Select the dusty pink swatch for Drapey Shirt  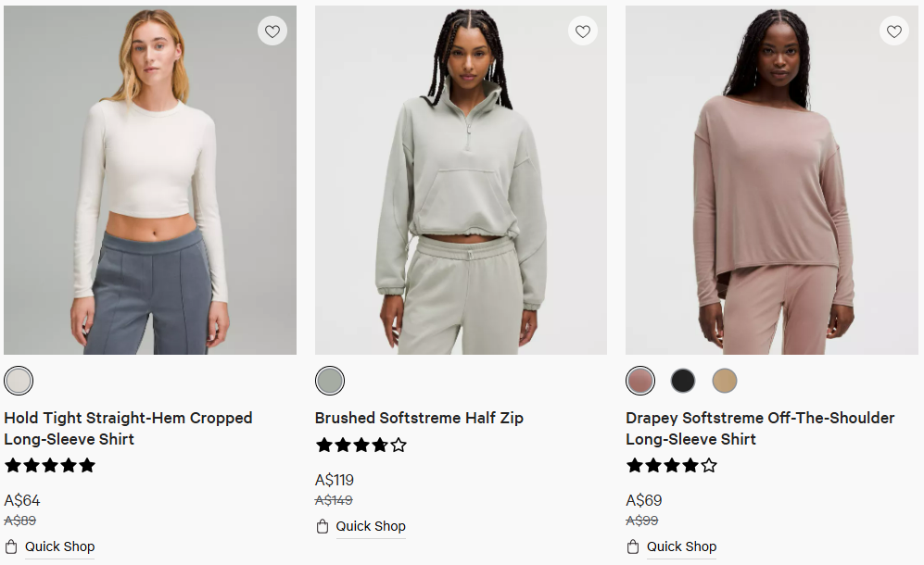(x=640, y=381)
